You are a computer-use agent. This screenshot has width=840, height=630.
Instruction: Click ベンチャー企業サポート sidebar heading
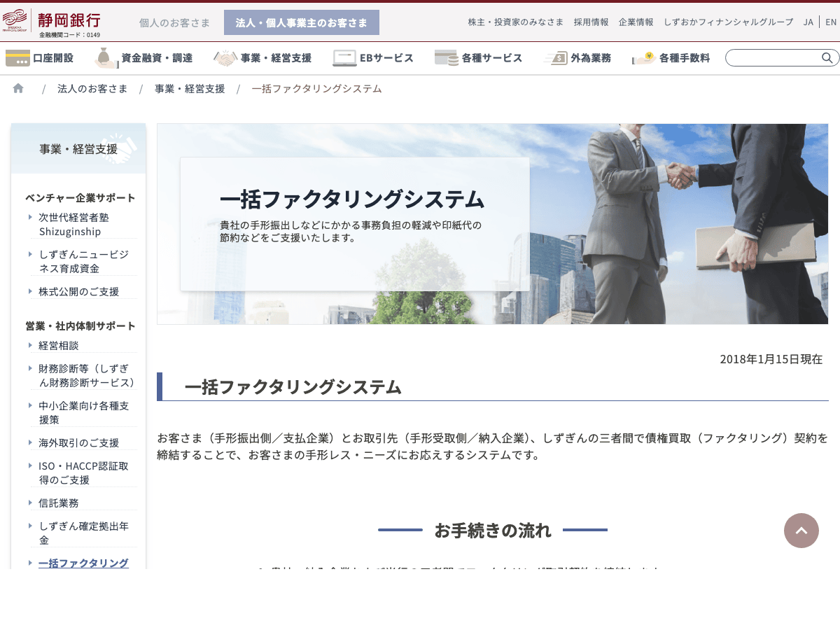80,197
